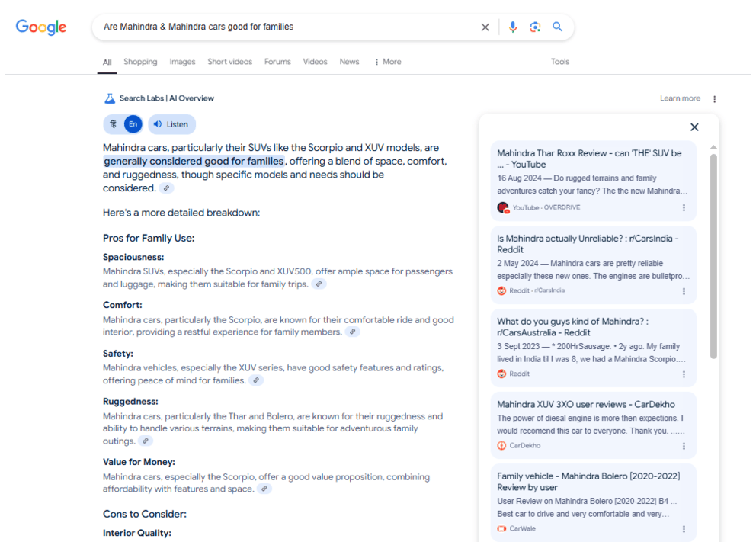
Task: Open citation link after Spaciousness paragraph
Action: [319, 284]
